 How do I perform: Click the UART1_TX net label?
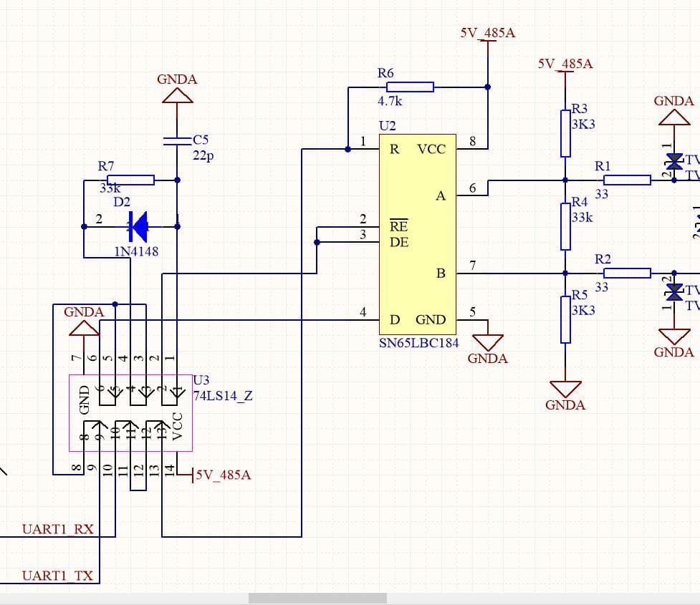click(x=57, y=576)
